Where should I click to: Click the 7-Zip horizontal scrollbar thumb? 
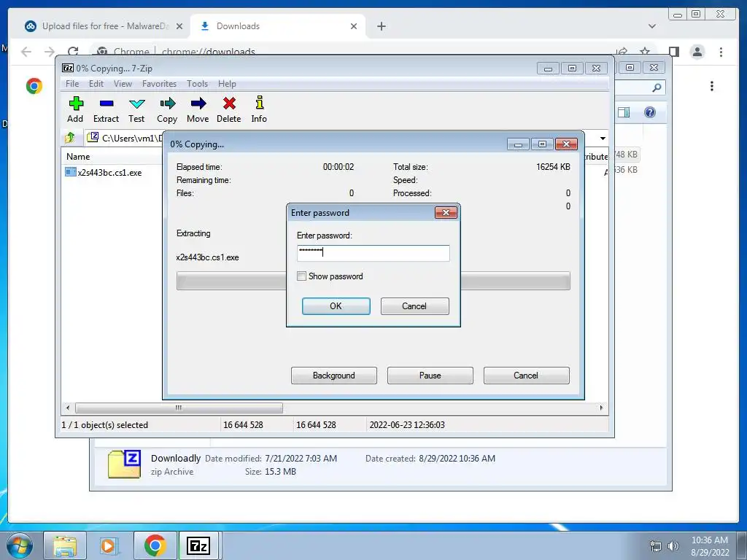179,408
